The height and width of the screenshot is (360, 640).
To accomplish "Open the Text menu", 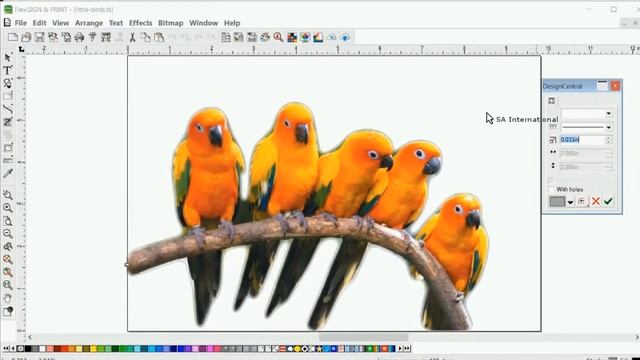I will coord(116,23).
